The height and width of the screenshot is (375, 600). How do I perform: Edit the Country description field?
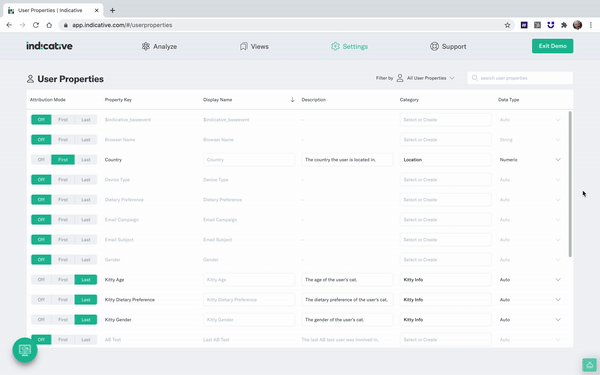(347, 160)
